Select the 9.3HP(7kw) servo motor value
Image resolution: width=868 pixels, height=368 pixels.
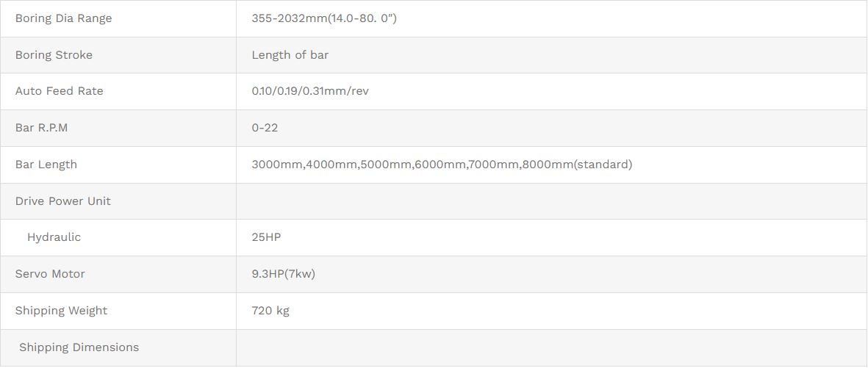284,274
